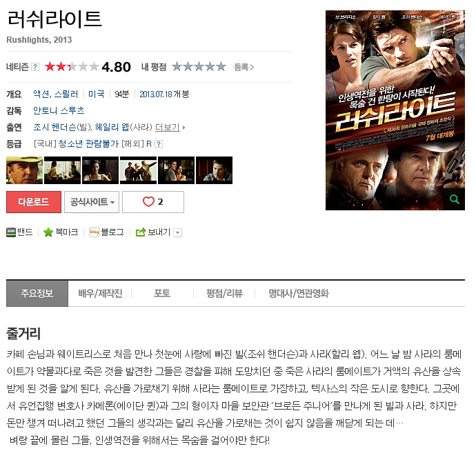Set my rating with the 내 평점 stars
This screenshot has width=476, height=462.
(x=199, y=66)
